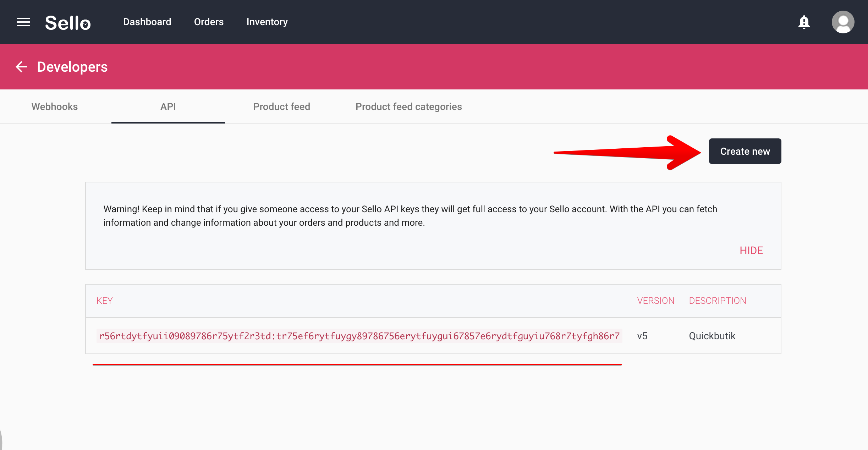Click the KEY column header
868x450 pixels.
coord(105,301)
